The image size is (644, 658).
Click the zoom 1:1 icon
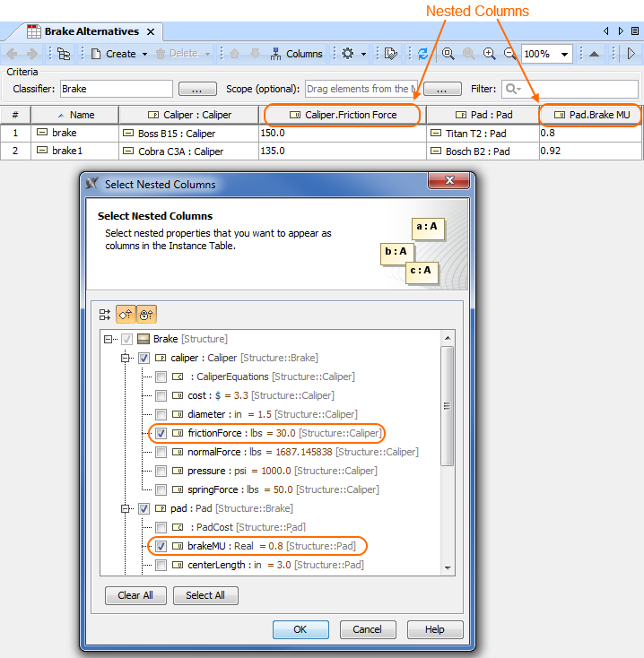(468, 54)
